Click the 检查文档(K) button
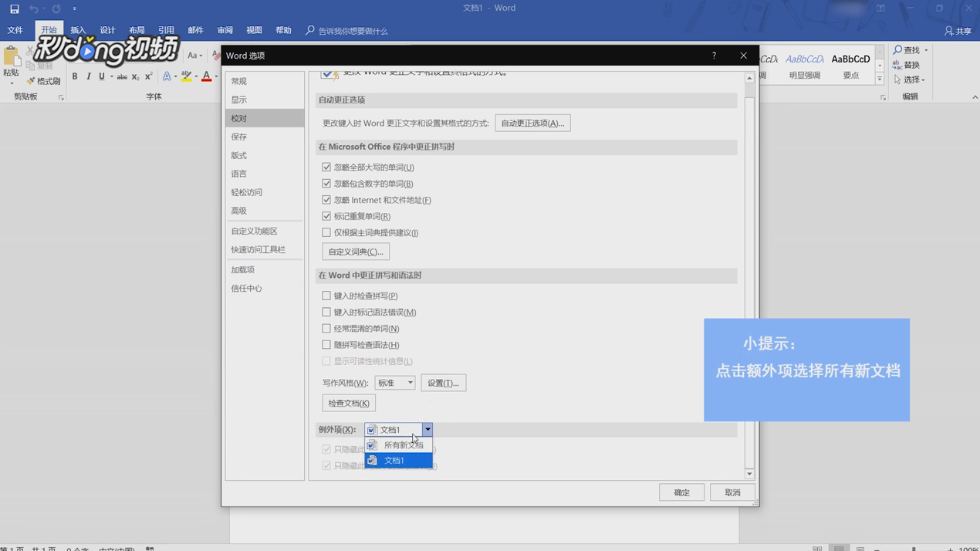 pos(349,404)
